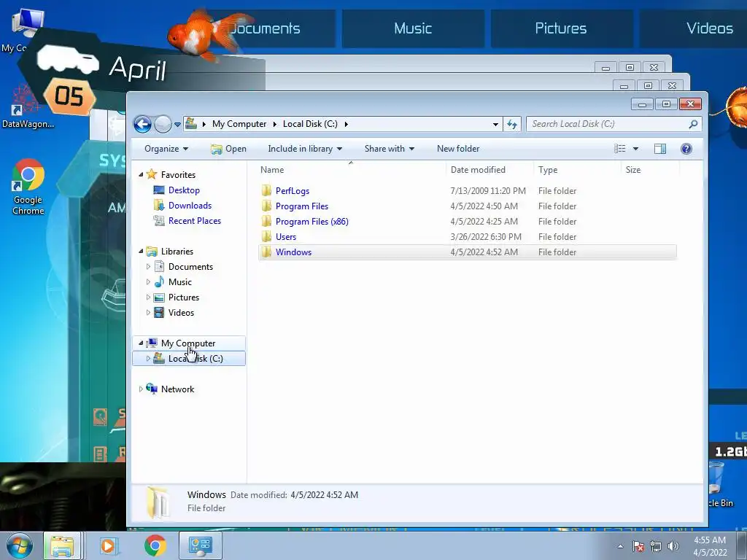
Task: Click Local Disk (C:) breadcrumb segment
Action: click(x=310, y=124)
